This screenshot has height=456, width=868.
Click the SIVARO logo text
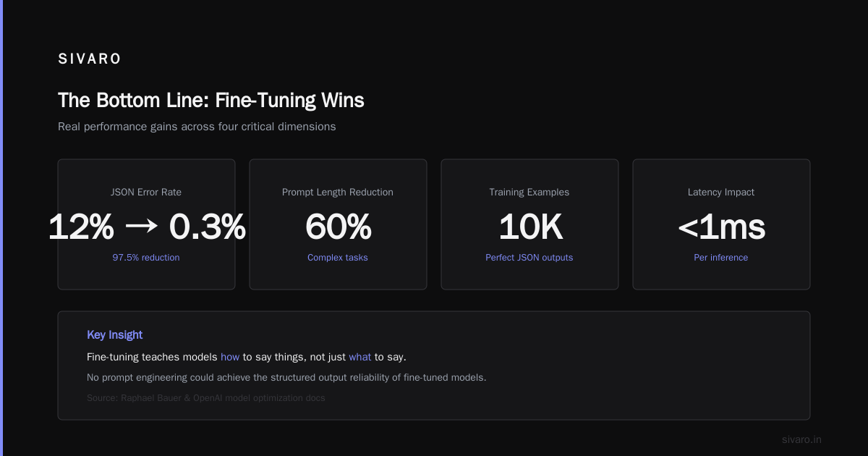[90, 59]
